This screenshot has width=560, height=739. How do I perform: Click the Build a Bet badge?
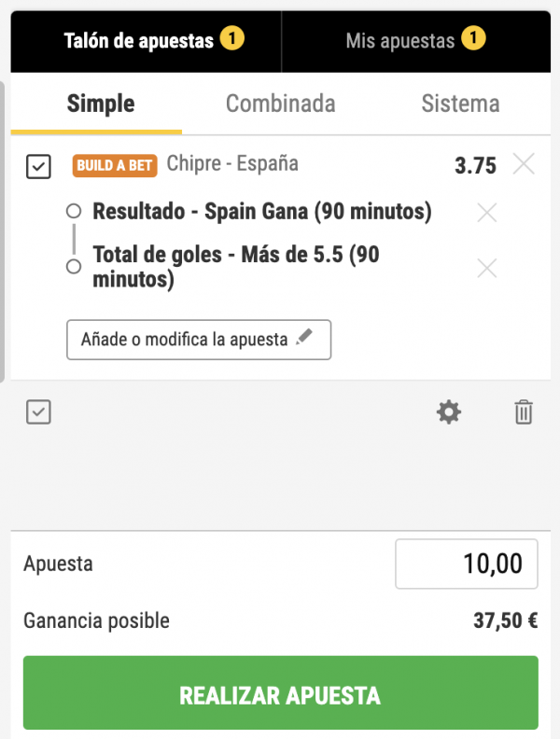[x=115, y=166]
